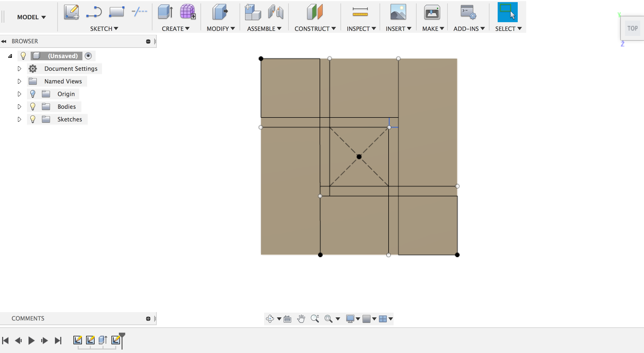Click the TOP face of view cube
This screenshot has height=353, width=644.
tap(632, 28)
